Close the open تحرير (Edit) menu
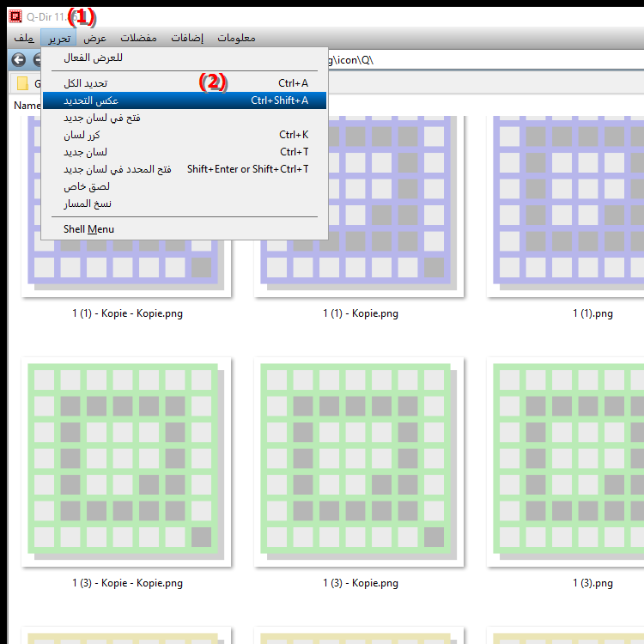The image size is (644, 644). click(x=58, y=38)
